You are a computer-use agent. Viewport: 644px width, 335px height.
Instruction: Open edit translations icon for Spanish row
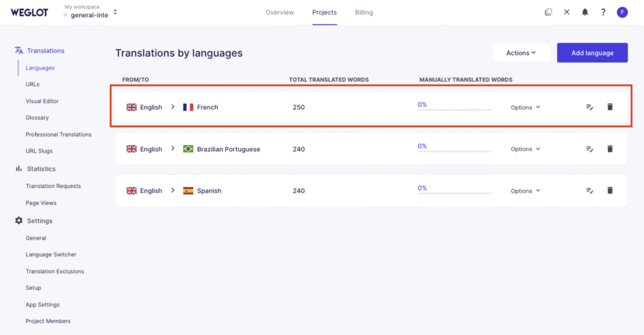click(589, 190)
